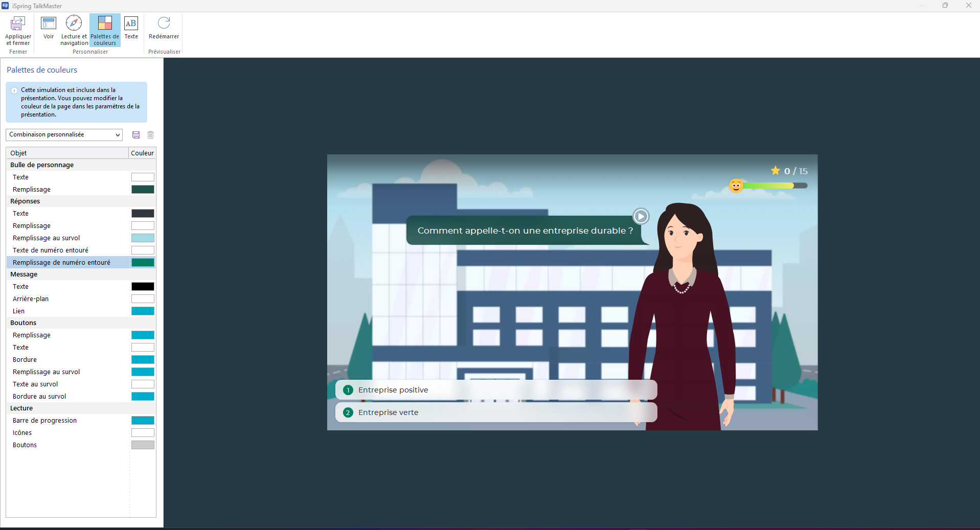Click the Couleur column header
Viewport: 980px width, 530px height.
[x=142, y=153]
